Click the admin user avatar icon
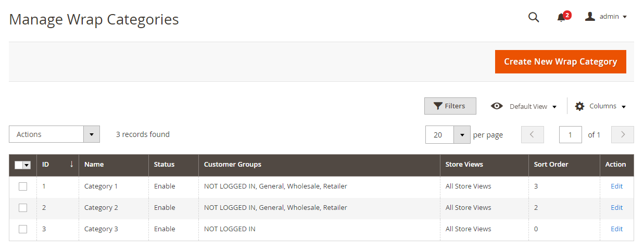This screenshot has width=644, height=250. coord(590,17)
